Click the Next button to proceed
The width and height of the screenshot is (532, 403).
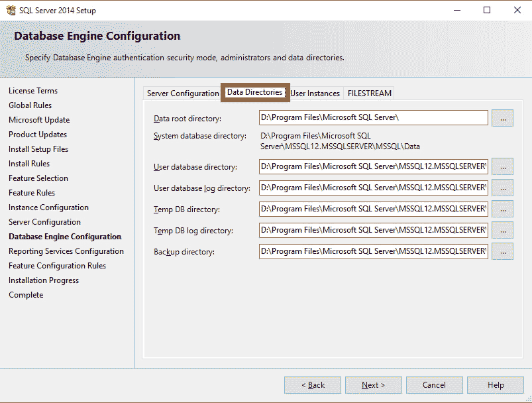(373, 384)
